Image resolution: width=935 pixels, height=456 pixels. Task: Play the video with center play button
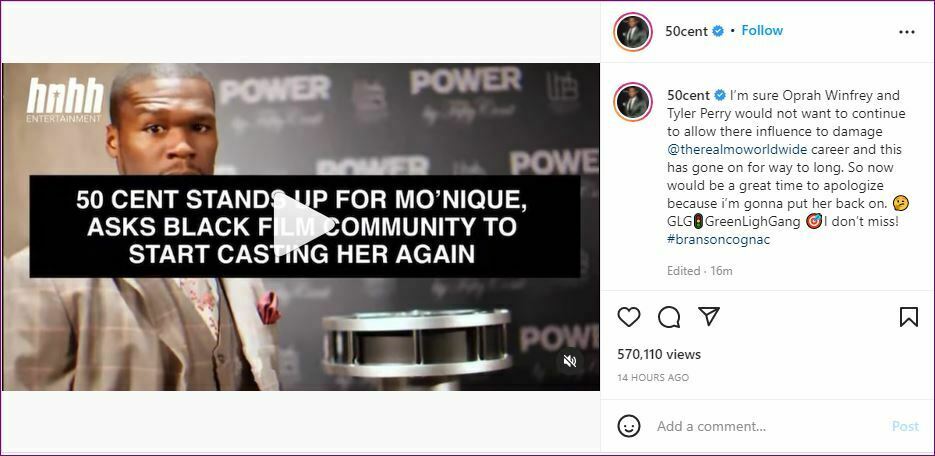point(300,226)
